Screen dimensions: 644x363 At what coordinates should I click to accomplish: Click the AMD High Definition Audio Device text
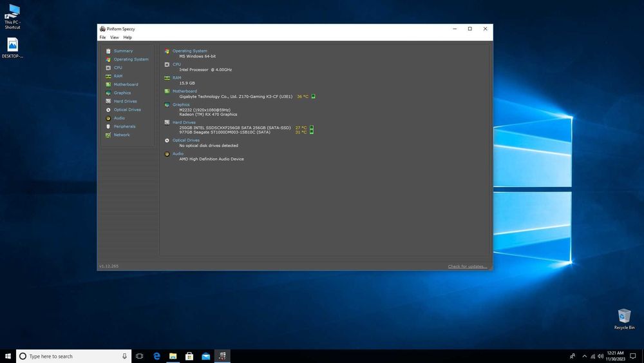coord(211,159)
